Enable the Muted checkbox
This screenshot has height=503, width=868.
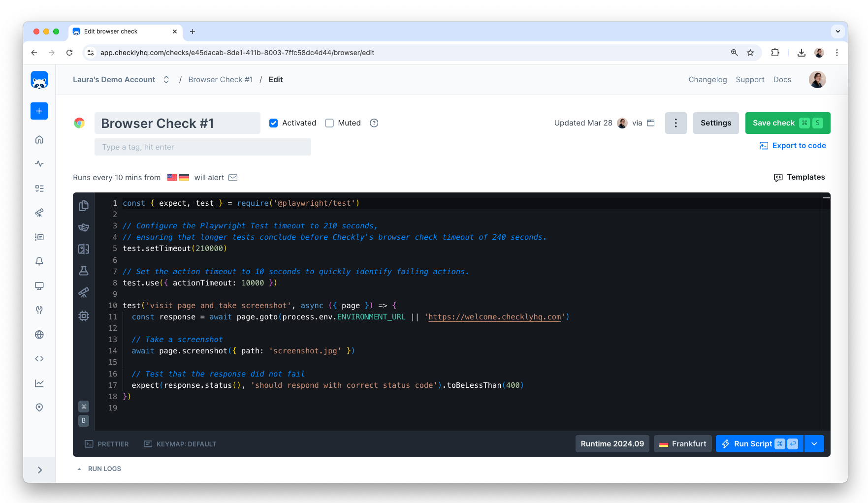coord(329,123)
